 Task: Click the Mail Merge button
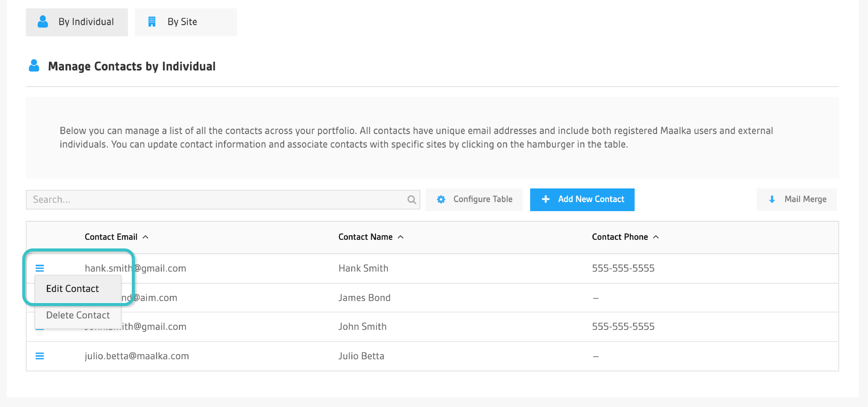tap(796, 200)
